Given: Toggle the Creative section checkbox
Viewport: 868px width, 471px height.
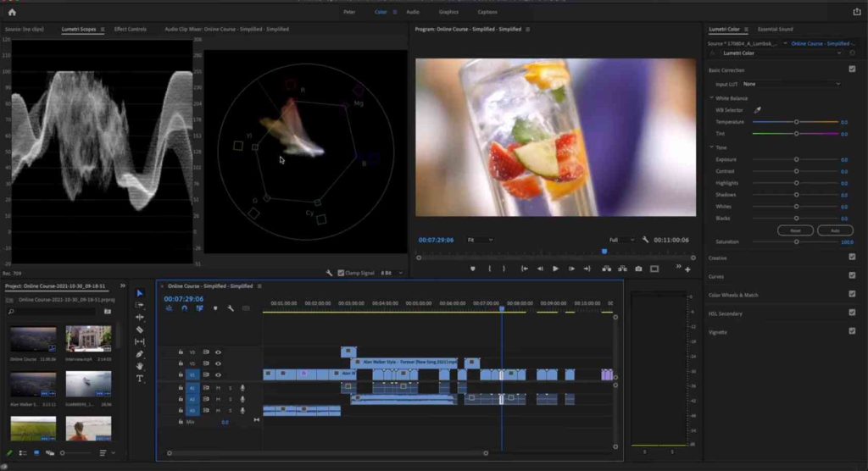Looking at the screenshot, I should pyautogui.click(x=852, y=257).
